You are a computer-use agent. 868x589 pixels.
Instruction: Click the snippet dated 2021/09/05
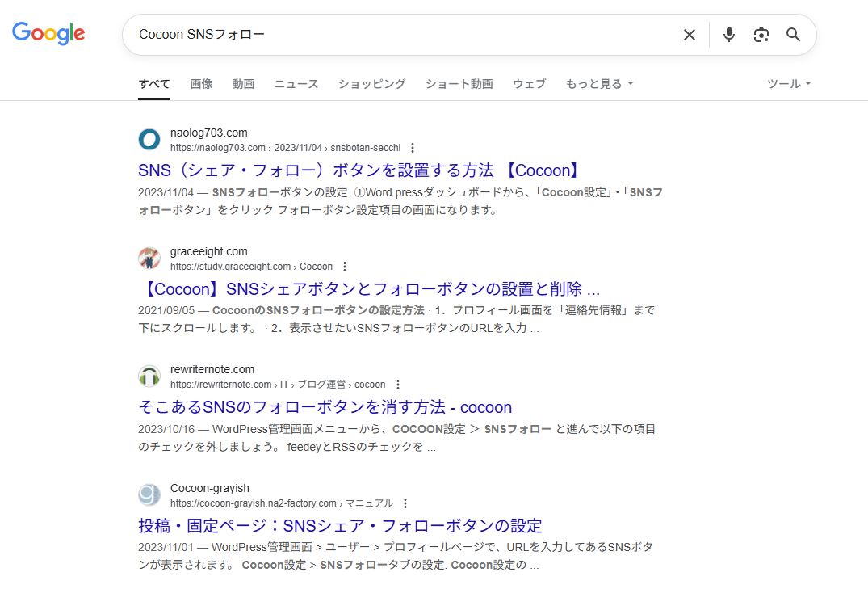(x=397, y=319)
